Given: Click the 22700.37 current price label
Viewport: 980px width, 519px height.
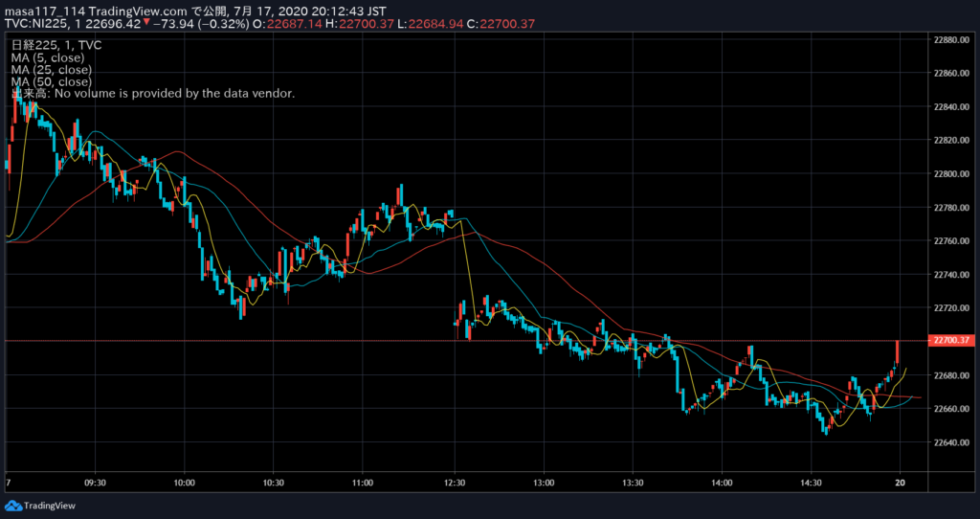Looking at the screenshot, I should 951,340.
